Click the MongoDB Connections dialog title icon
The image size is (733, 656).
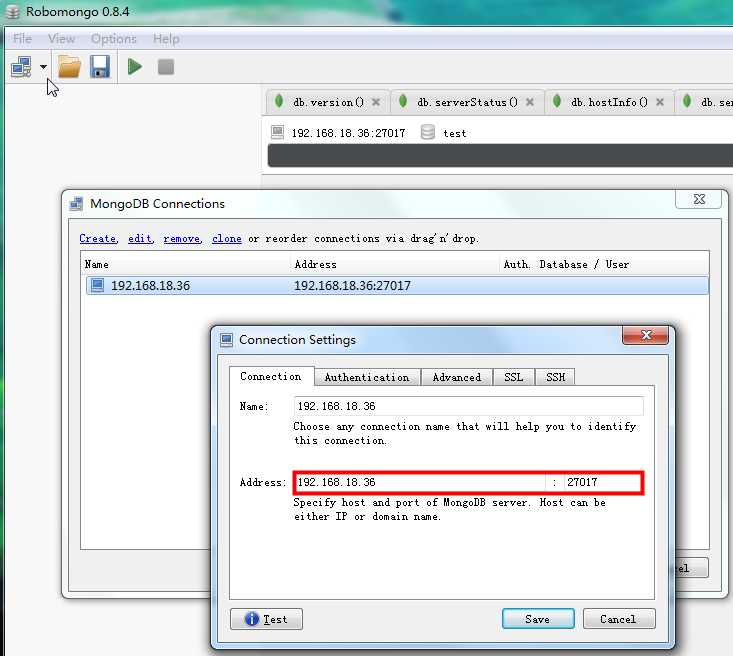tap(76, 204)
